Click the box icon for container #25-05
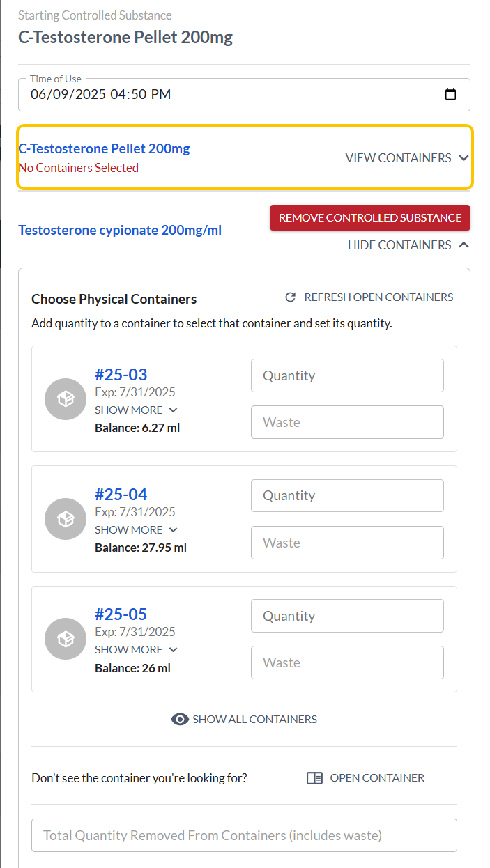The height and width of the screenshot is (868, 490). (x=66, y=639)
